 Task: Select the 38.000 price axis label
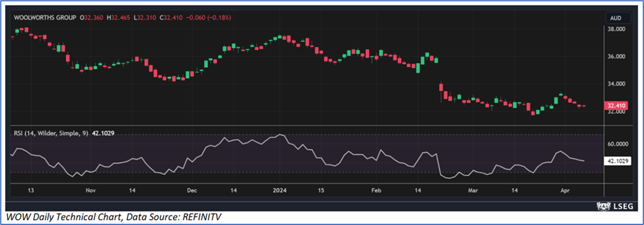pos(617,29)
